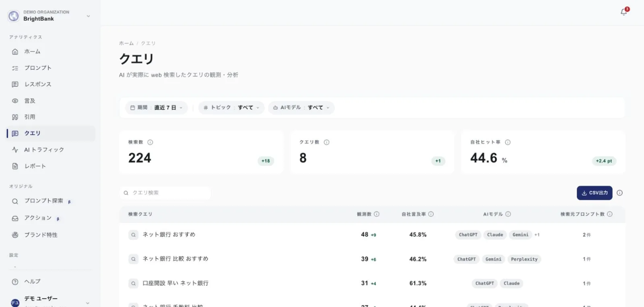
Task: Click the info icon in 検索元プロンプト数 header
Action: (610, 214)
